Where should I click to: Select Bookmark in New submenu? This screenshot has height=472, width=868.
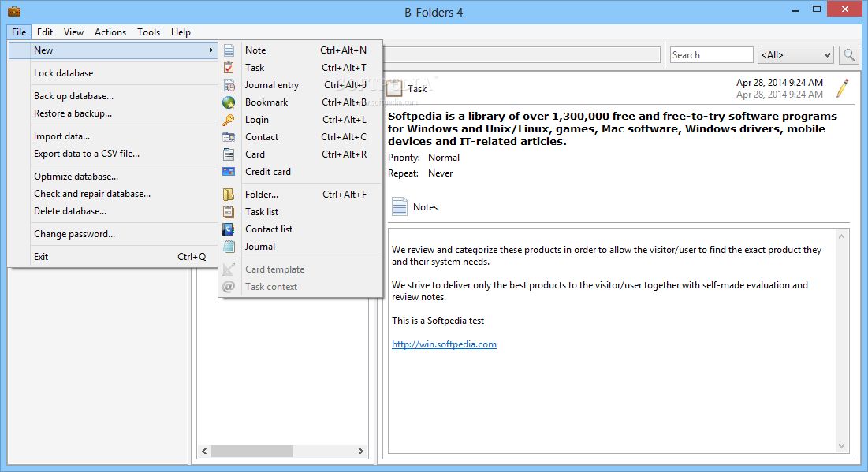point(300,102)
